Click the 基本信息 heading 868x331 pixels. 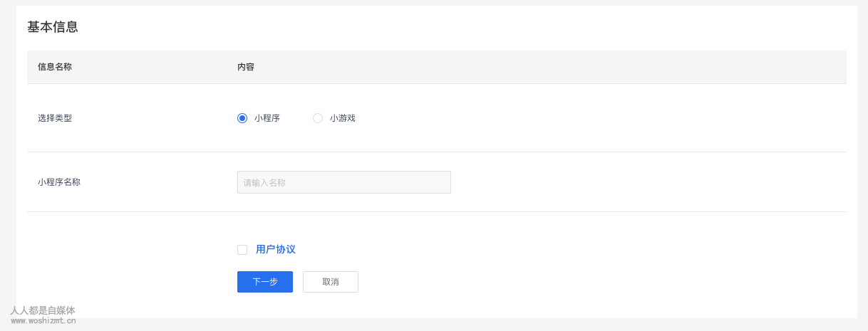tap(53, 27)
